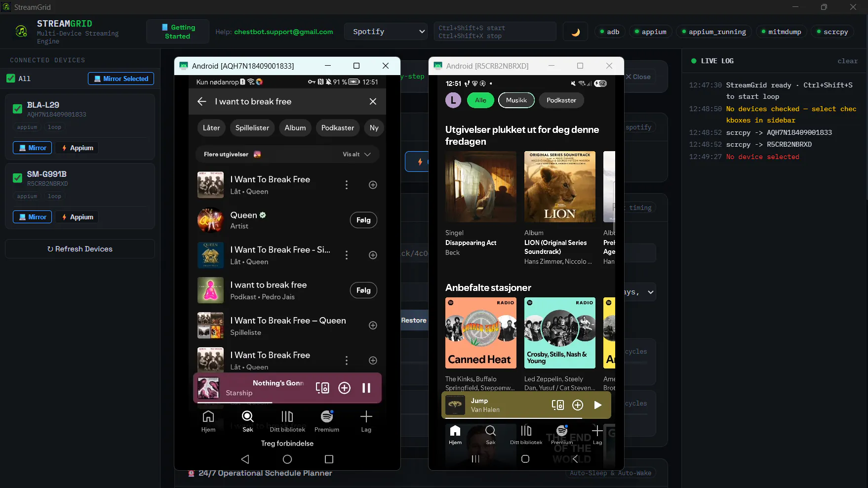The height and width of the screenshot is (488, 868).
Task: Open Canned Heat radio station
Action: pyautogui.click(x=481, y=333)
